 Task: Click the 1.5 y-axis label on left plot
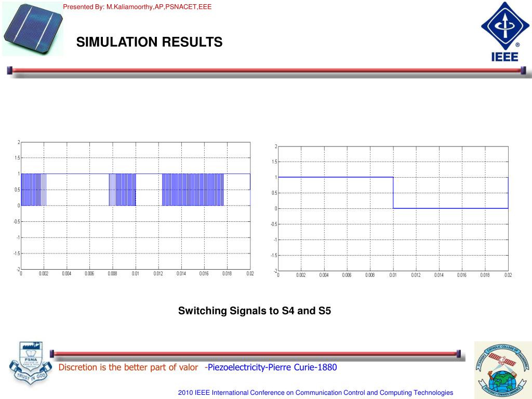click(17, 158)
